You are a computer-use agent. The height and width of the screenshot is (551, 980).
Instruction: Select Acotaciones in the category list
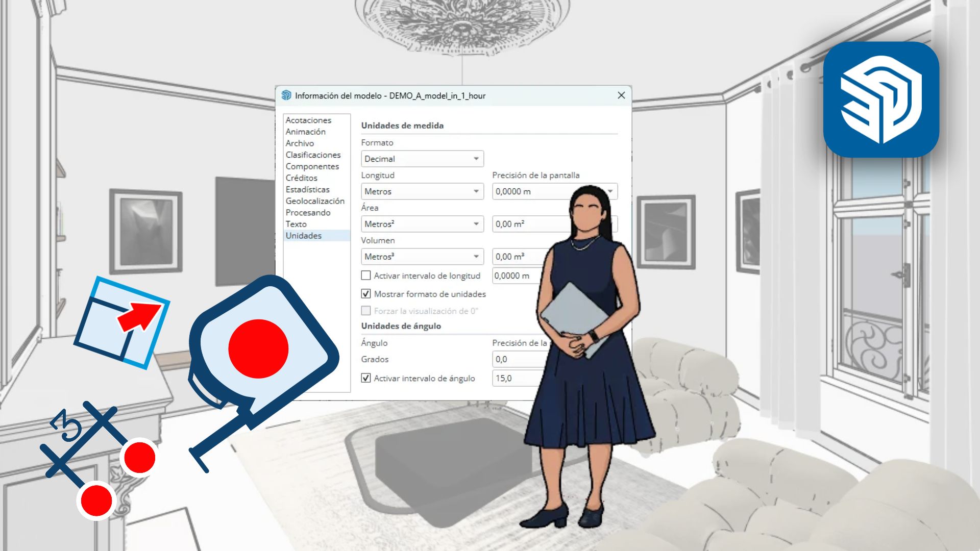(308, 120)
